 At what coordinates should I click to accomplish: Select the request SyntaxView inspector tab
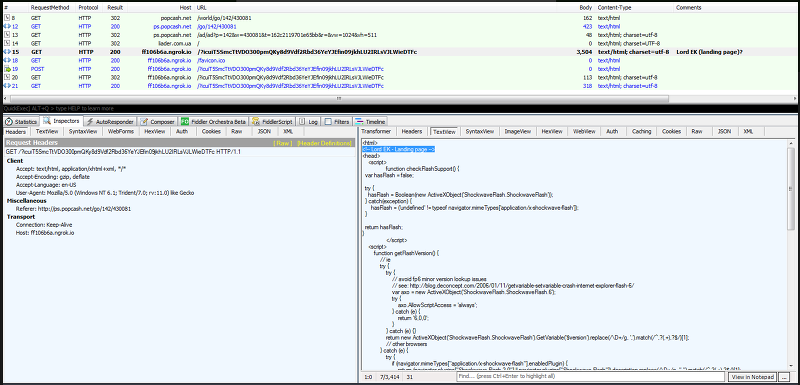click(x=83, y=132)
